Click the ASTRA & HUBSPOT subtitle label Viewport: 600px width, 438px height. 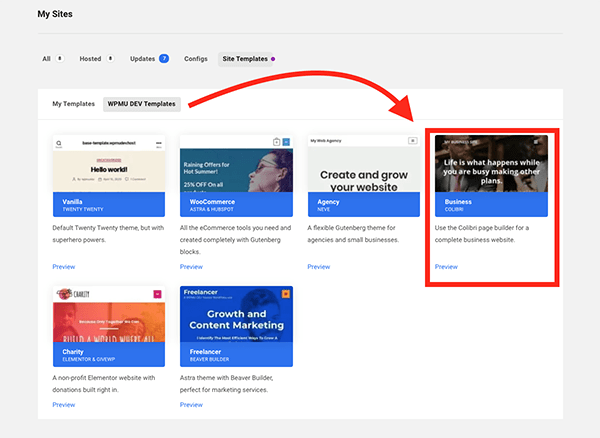(x=211, y=209)
